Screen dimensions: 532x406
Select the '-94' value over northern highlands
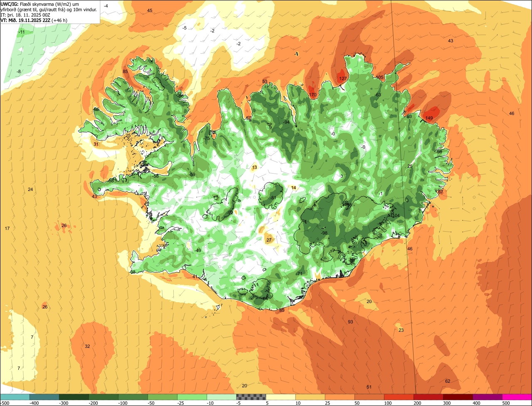[x=286, y=122]
